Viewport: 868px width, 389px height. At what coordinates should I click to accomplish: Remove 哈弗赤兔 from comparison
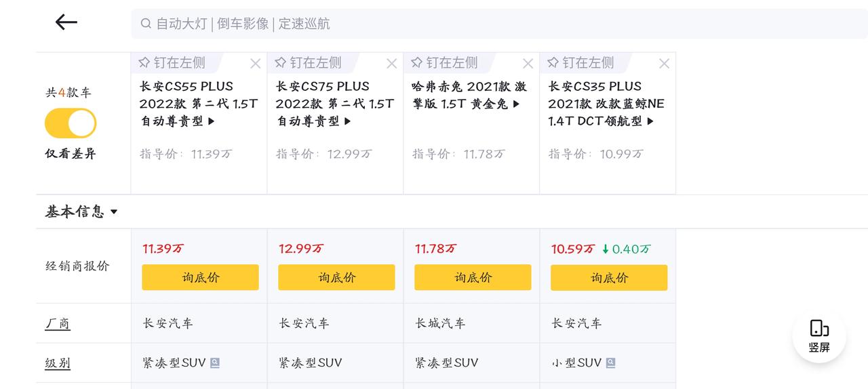528,64
